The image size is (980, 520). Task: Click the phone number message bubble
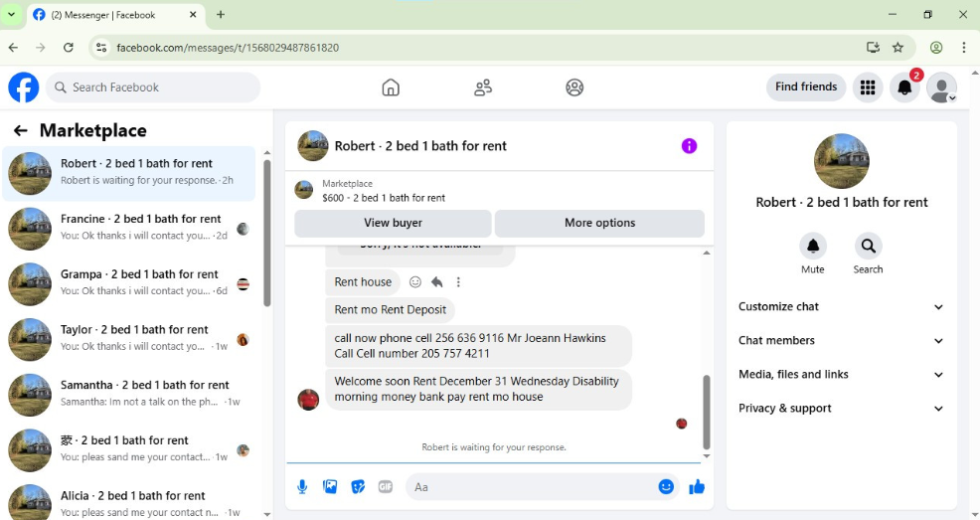click(478, 346)
